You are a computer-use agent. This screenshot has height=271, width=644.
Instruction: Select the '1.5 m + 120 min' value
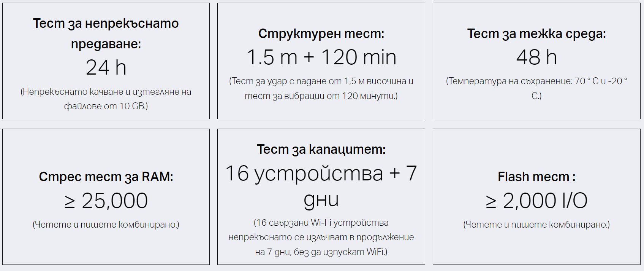[x=321, y=57]
